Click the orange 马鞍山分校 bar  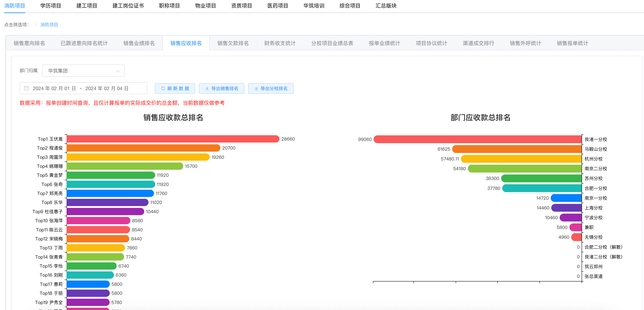point(517,149)
